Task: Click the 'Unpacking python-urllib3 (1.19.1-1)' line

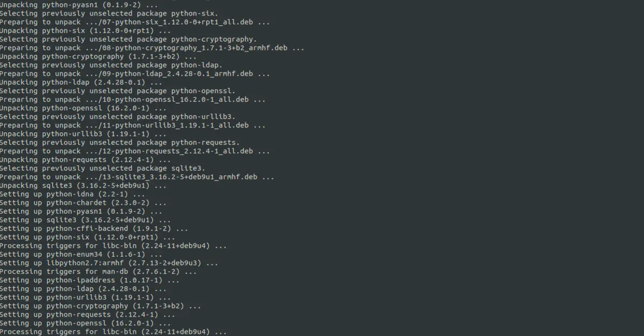Action: point(83,133)
